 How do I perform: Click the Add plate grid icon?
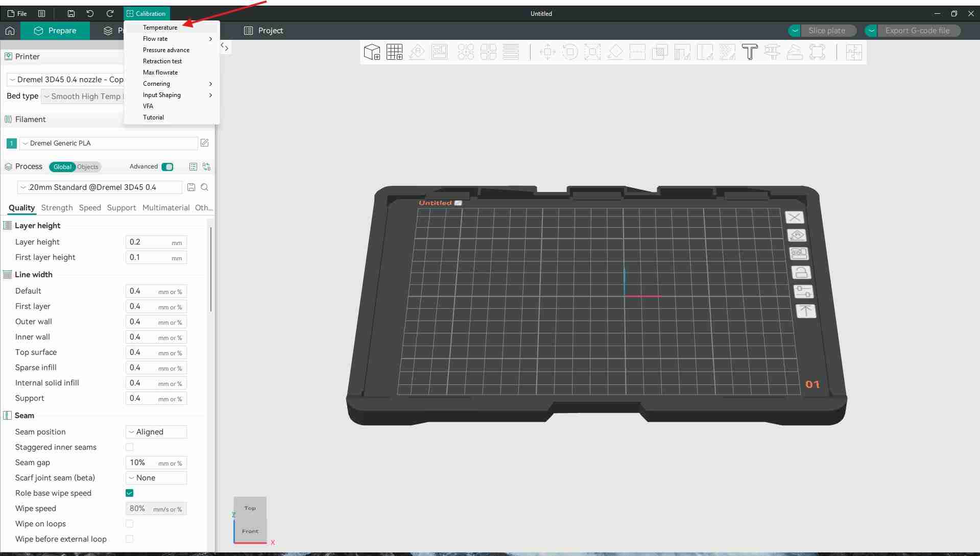click(x=394, y=52)
